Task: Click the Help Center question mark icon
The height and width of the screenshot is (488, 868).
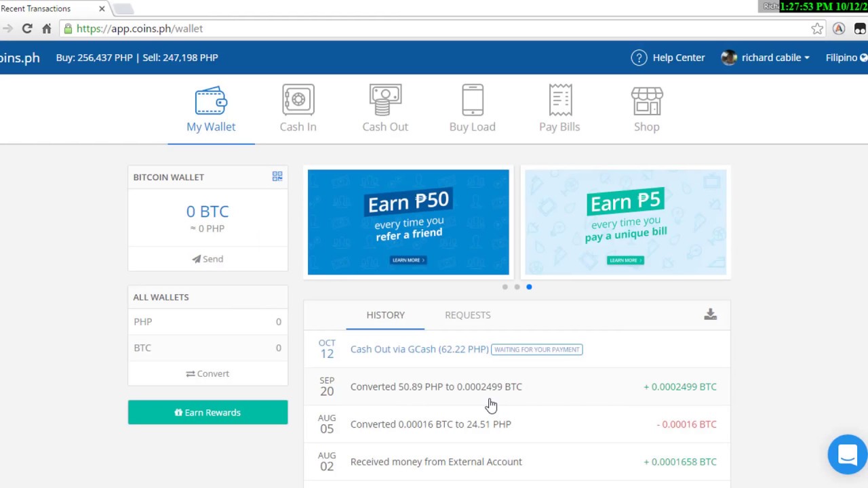Action: tap(639, 58)
